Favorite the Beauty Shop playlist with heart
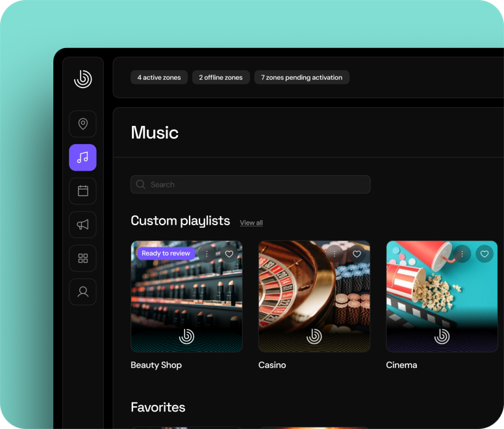 [229, 254]
